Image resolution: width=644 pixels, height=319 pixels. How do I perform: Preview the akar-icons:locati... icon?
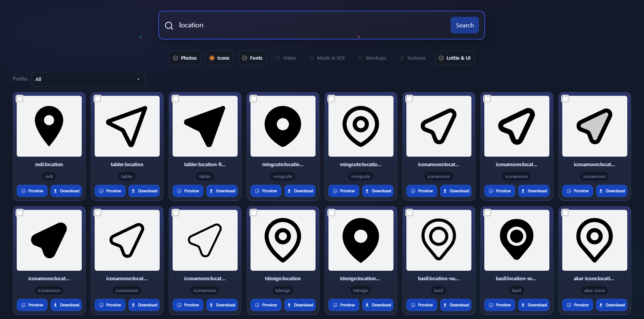(578, 305)
